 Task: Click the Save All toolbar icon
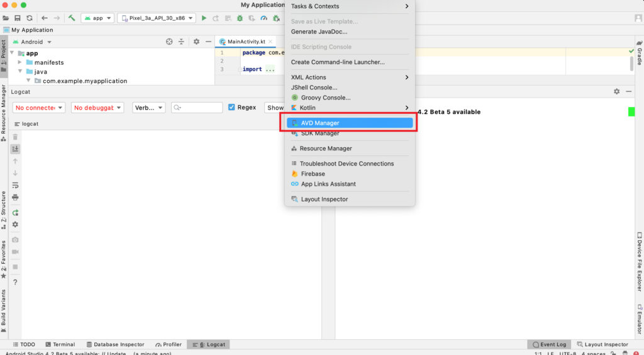coord(17,18)
